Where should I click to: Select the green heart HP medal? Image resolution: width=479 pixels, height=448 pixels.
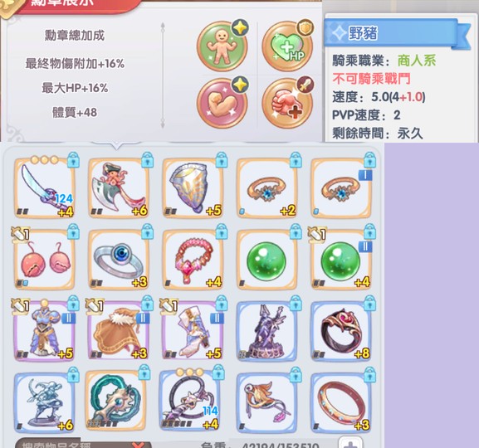click(287, 46)
